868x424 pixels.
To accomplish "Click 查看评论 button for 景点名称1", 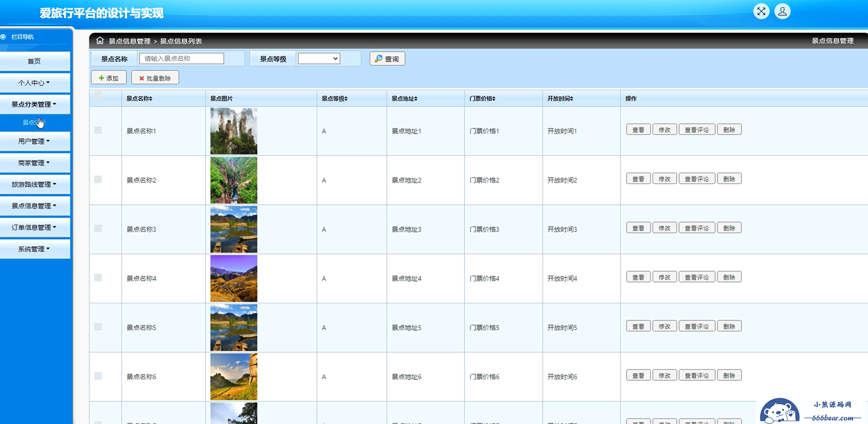I will click(697, 130).
